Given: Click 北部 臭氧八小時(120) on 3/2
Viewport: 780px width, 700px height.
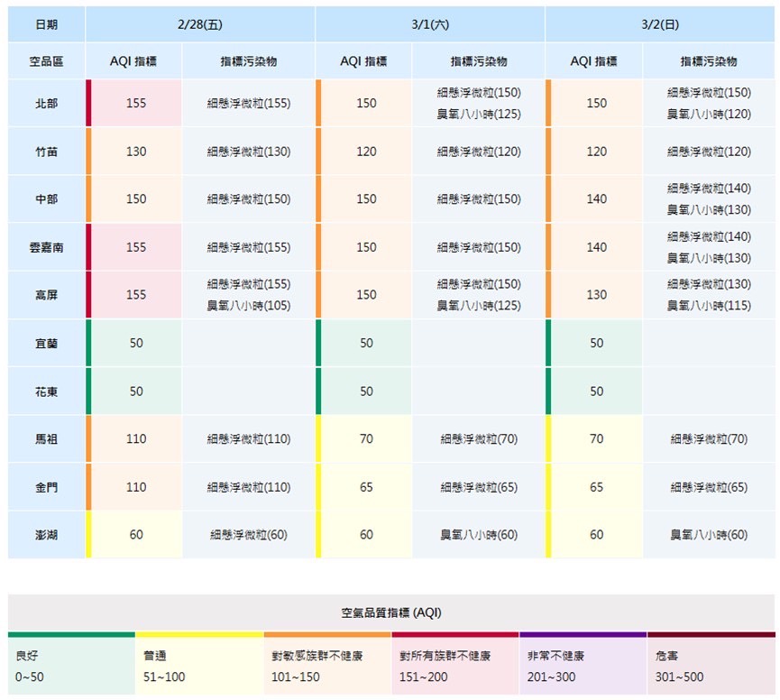Looking at the screenshot, I should point(709,114).
